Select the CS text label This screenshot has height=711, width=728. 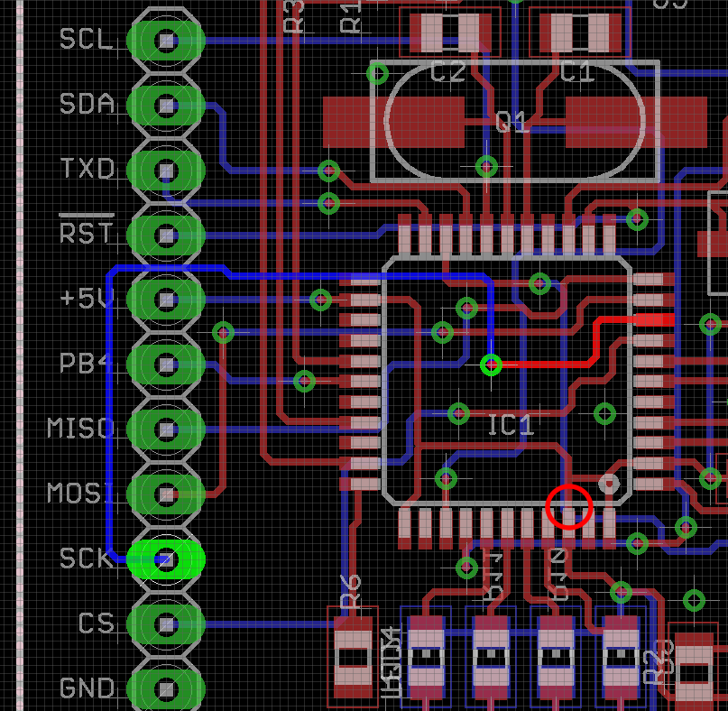click(97, 623)
